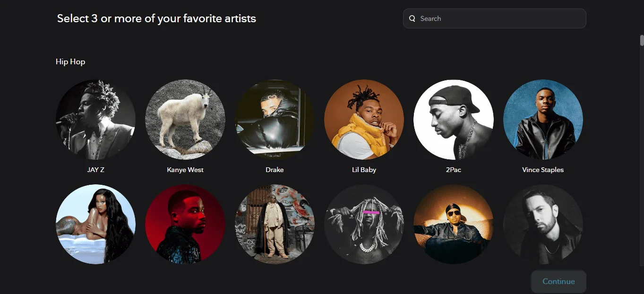The height and width of the screenshot is (294, 644).
Task: Choose the artist standing by a graffiti wall
Action: (275, 224)
